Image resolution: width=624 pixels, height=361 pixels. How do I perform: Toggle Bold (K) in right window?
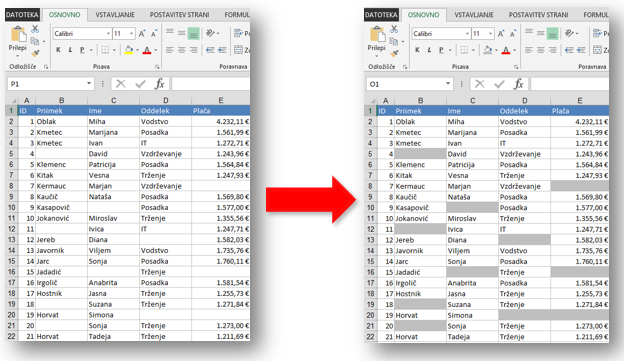417,50
